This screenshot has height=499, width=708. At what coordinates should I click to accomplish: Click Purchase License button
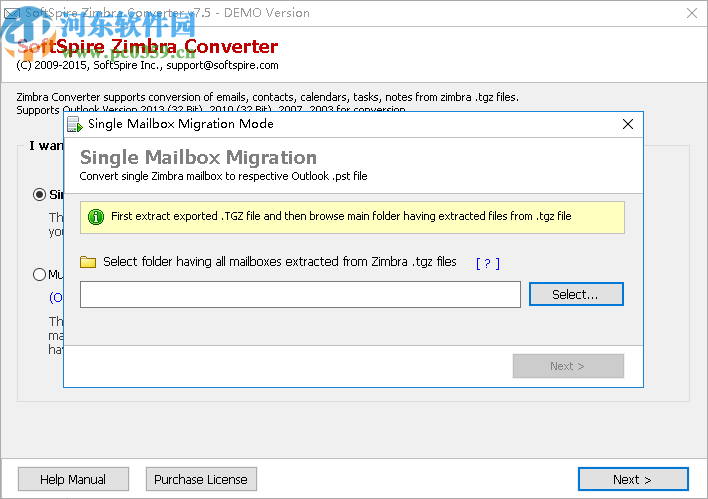point(201,479)
